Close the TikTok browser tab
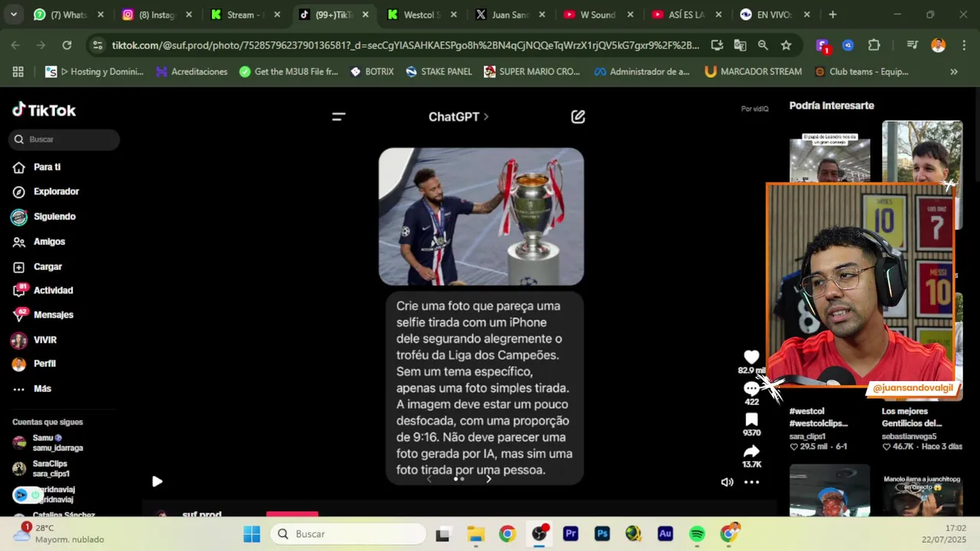This screenshot has height=551, width=980. [x=365, y=15]
